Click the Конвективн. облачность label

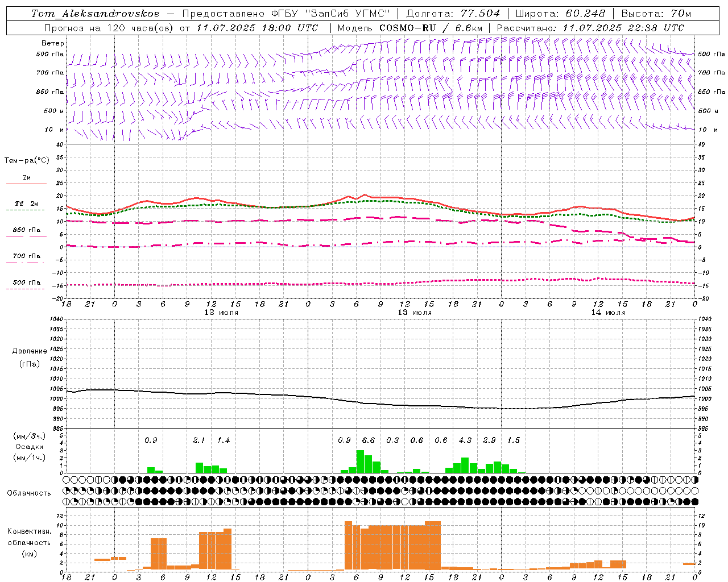[x=29, y=537]
